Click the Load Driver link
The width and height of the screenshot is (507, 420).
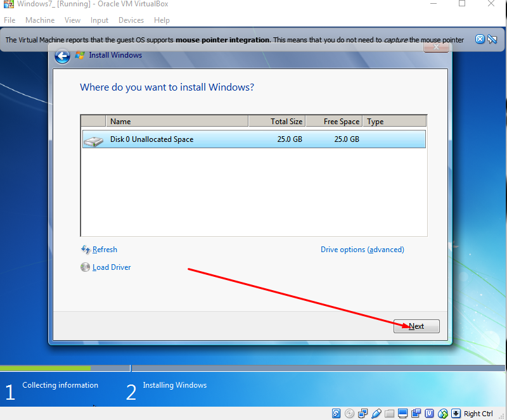click(x=112, y=267)
